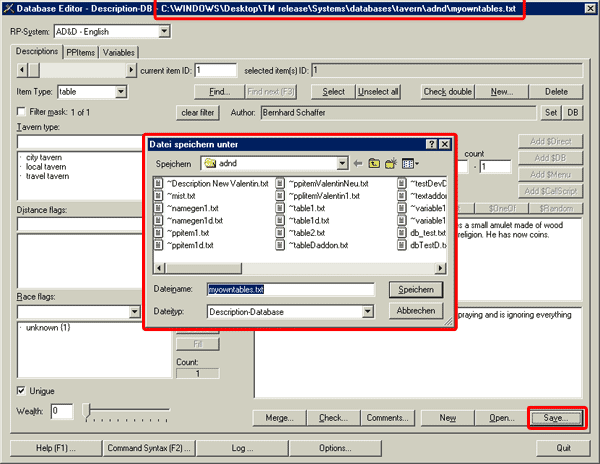This screenshot has height=464, width=600.
Task: Uncheck the Unique checkbox
Action: (22, 390)
